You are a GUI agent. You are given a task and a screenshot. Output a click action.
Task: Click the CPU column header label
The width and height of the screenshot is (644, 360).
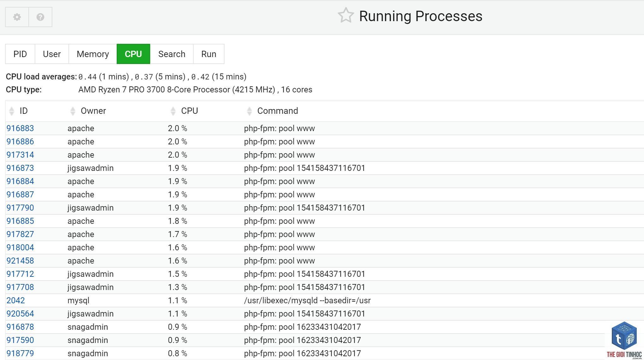[x=190, y=111]
